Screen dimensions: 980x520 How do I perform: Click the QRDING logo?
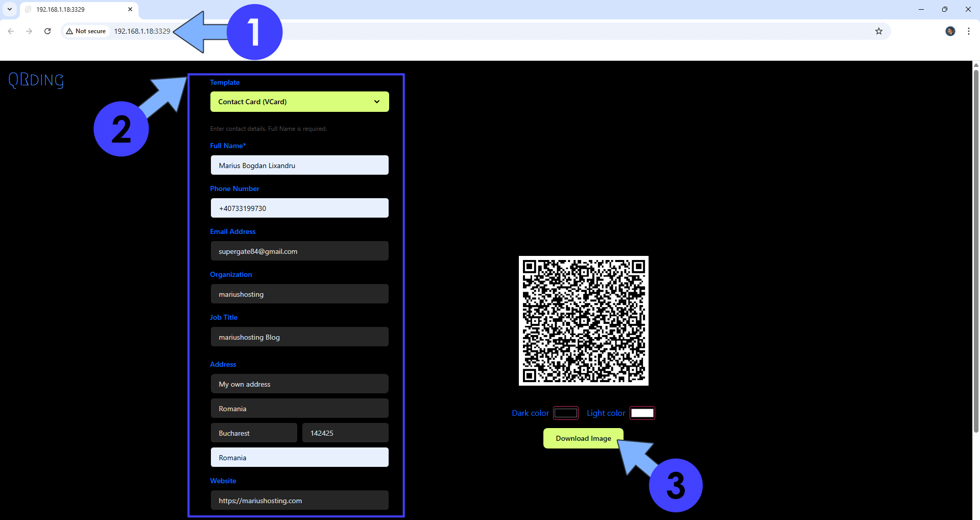(x=36, y=80)
